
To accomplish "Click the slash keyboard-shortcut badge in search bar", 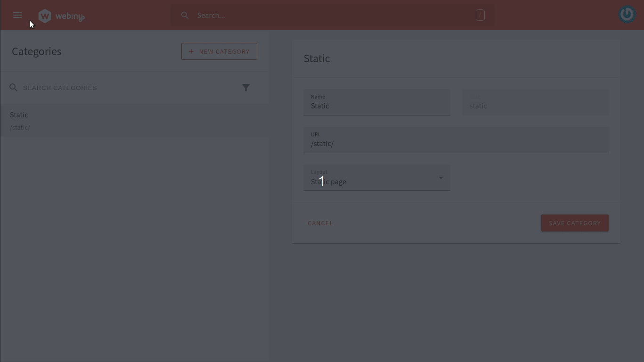I will (x=480, y=15).
